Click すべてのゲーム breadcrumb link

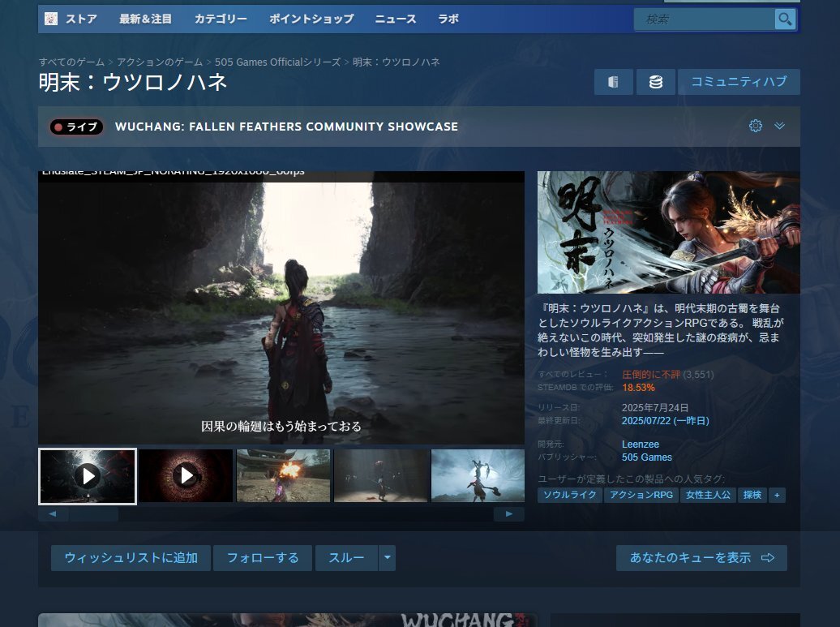pyautogui.click(x=71, y=62)
